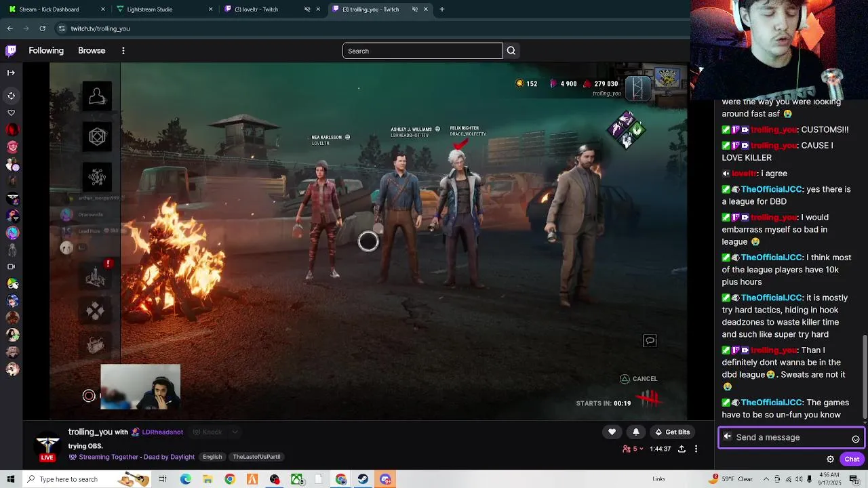
Task: View site information icon in address bar
Action: point(62,28)
